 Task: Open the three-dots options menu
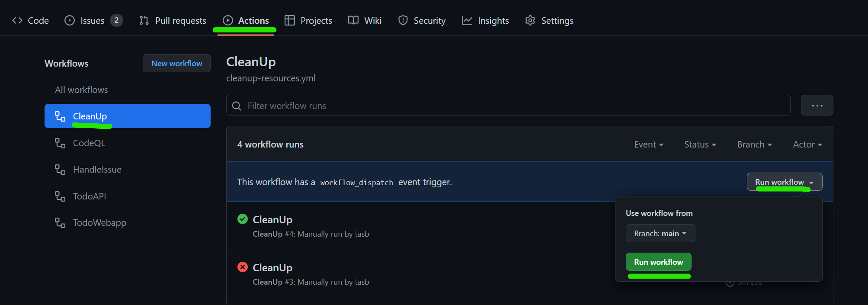point(817,106)
